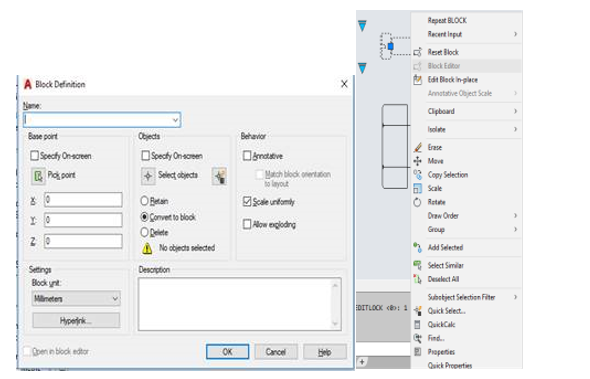590x379 pixels.
Task: Click the Select Similar icon
Action: [418, 265]
